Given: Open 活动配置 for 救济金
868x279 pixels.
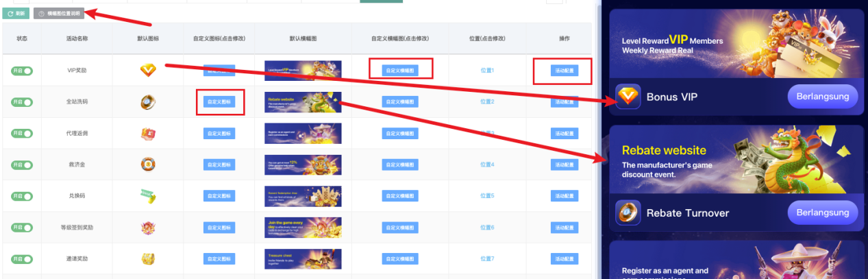Looking at the screenshot, I should click(x=565, y=165).
